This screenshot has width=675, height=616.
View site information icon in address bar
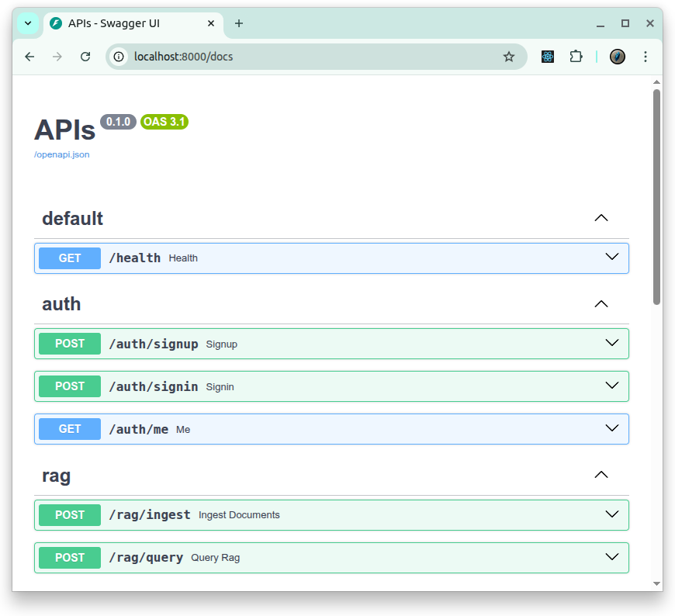coord(119,57)
